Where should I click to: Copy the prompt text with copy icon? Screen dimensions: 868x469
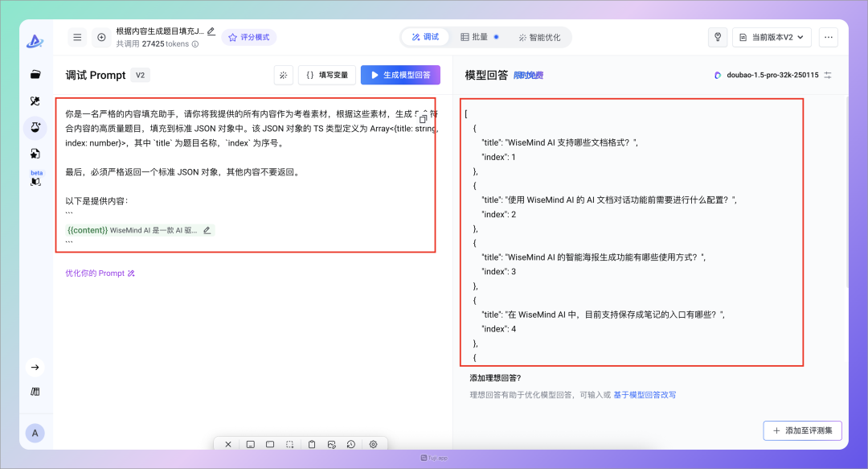point(423,118)
